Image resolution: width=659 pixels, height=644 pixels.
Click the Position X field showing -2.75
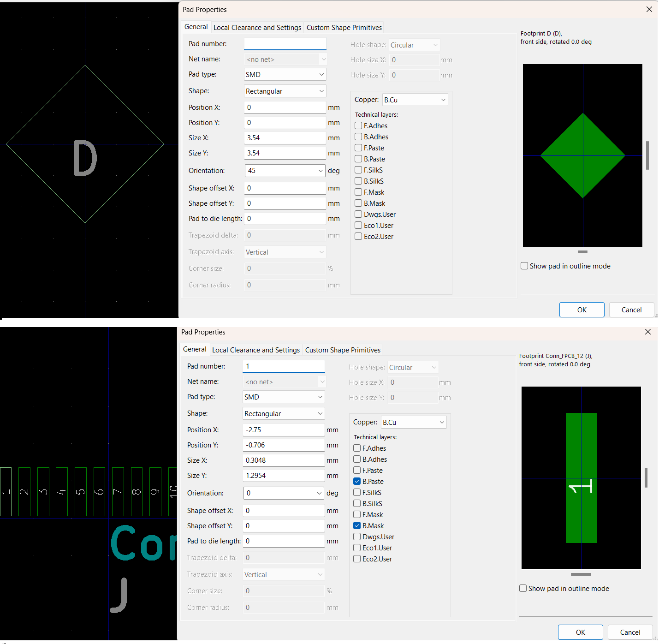click(284, 430)
